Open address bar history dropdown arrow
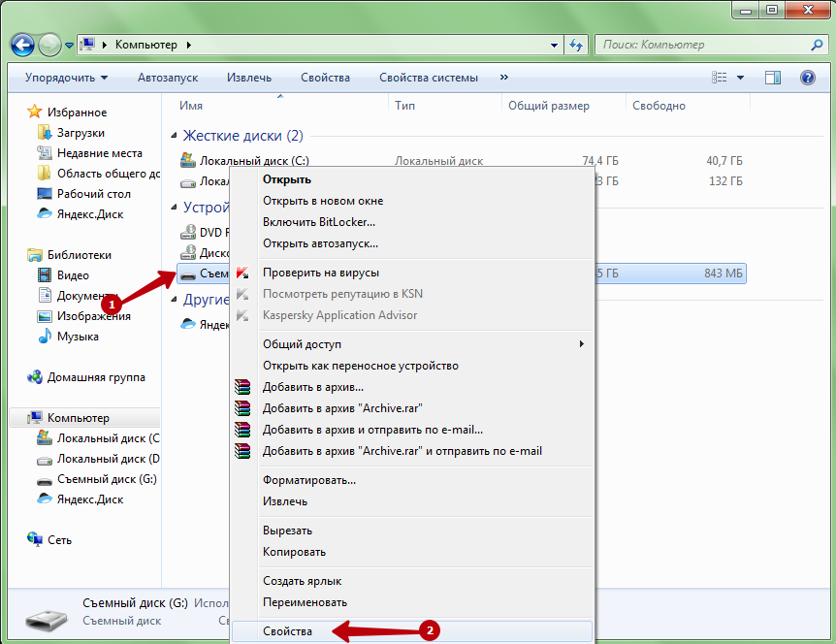Screen dimensions: 836x644 (554, 45)
